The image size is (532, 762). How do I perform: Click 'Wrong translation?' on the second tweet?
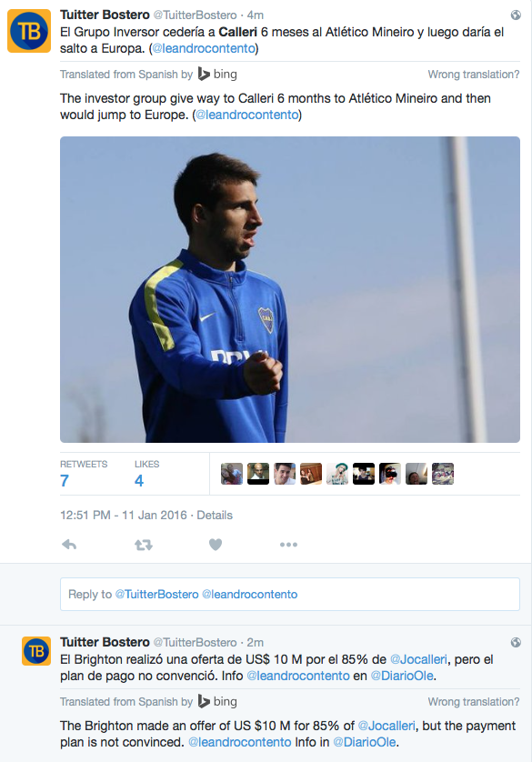point(474,702)
